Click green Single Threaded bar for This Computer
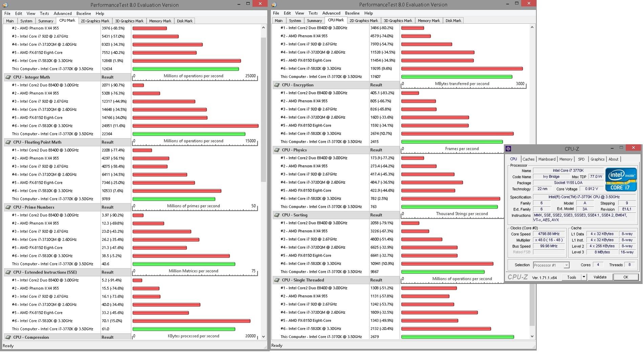This screenshot has height=356, width=644. click(x=457, y=337)
